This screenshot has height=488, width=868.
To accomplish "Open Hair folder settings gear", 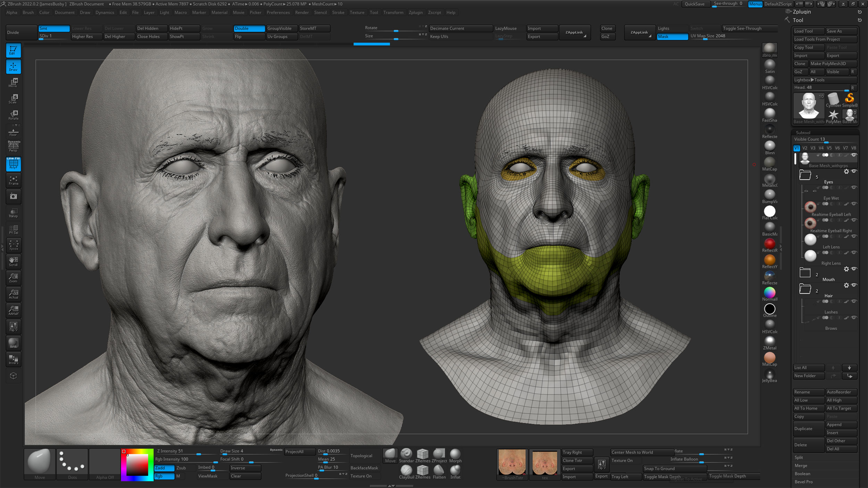I will (x=846, y=285).
